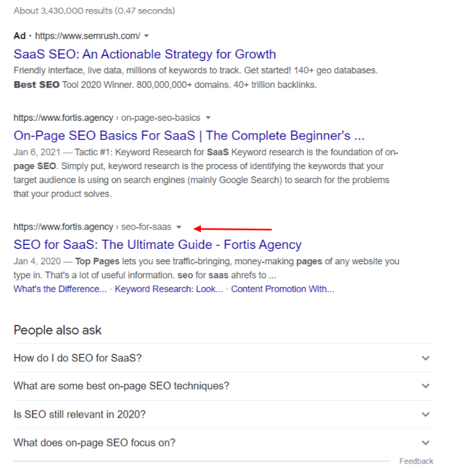The image size is (461, 476).
Task: Expand 'What does on-page SEO focus on?' chevron
Action: (x=425, y=443)
